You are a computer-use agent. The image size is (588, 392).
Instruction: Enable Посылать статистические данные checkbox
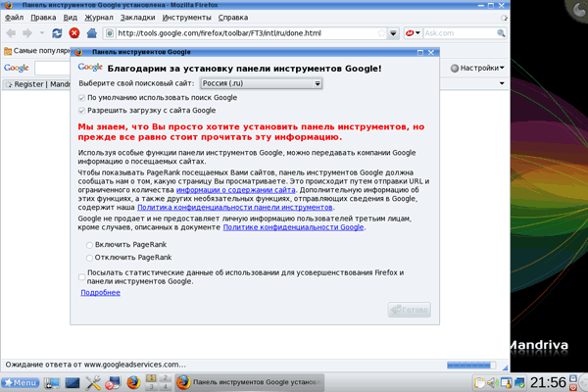[x=81, y=277]
